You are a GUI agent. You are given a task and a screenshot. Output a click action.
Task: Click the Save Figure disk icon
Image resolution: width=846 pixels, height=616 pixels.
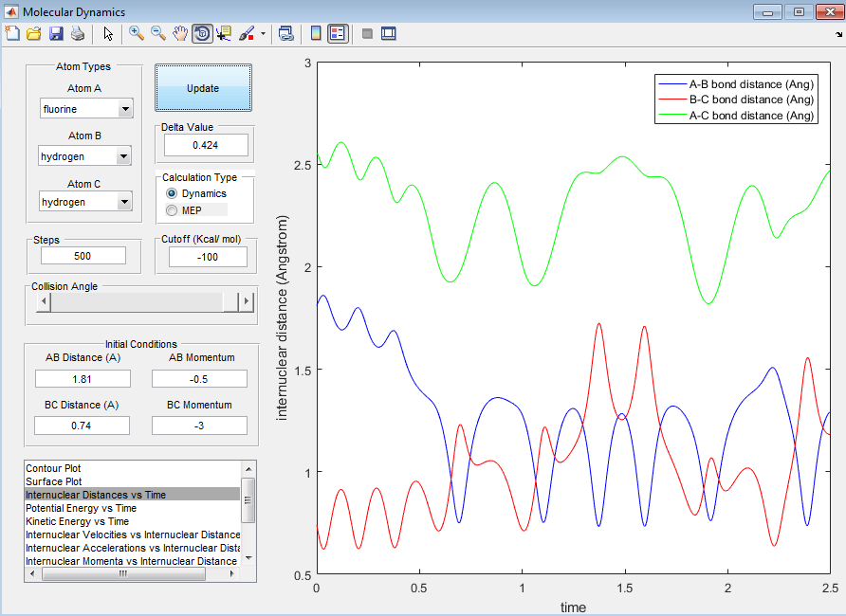click(56, 34)
